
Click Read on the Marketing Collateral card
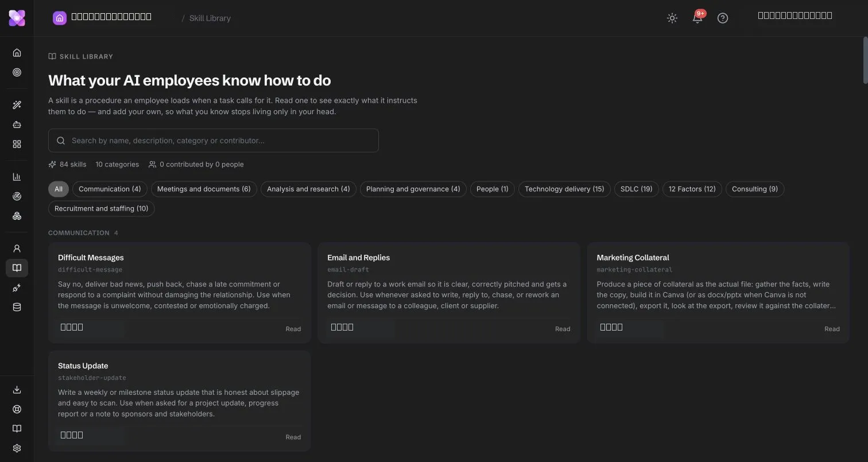point(832,329)
